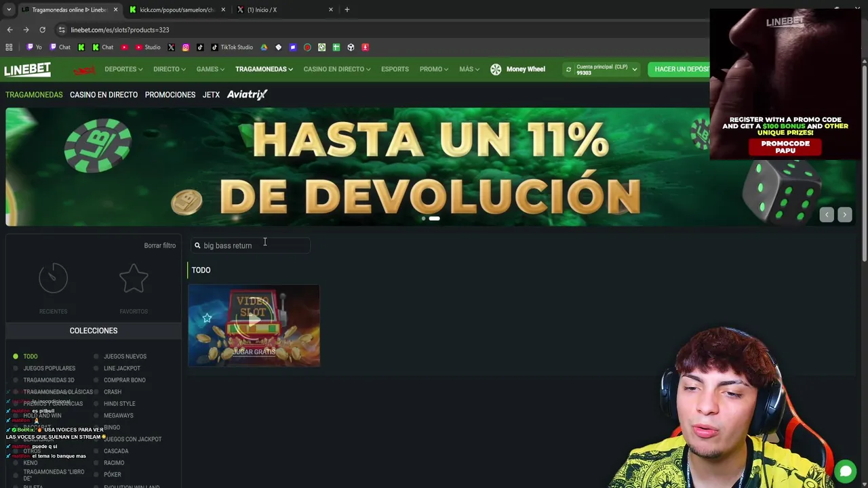This screenshot has height=488, width=868.
Task: Click the second banner slide indicator
Action: click(434, 218)
